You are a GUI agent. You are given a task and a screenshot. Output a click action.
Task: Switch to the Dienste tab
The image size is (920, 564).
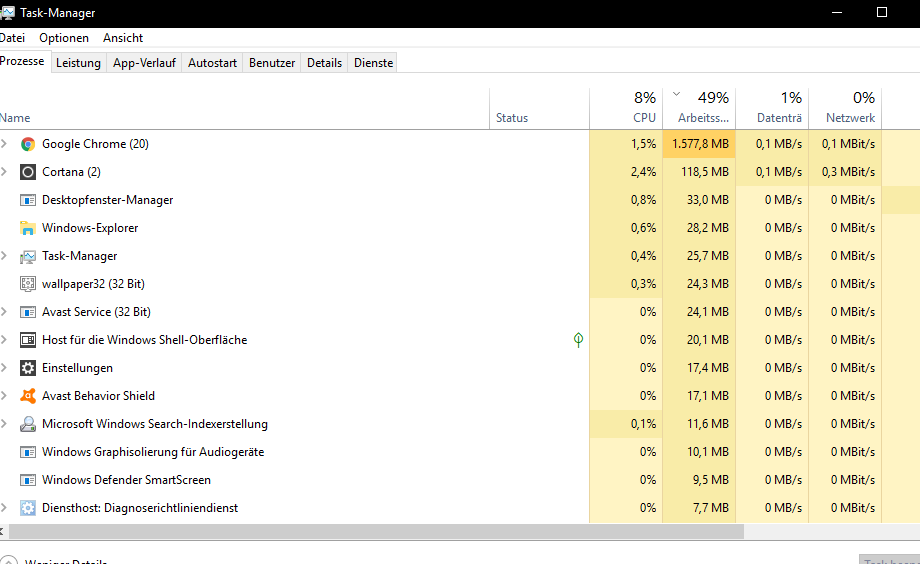(373, 63)
